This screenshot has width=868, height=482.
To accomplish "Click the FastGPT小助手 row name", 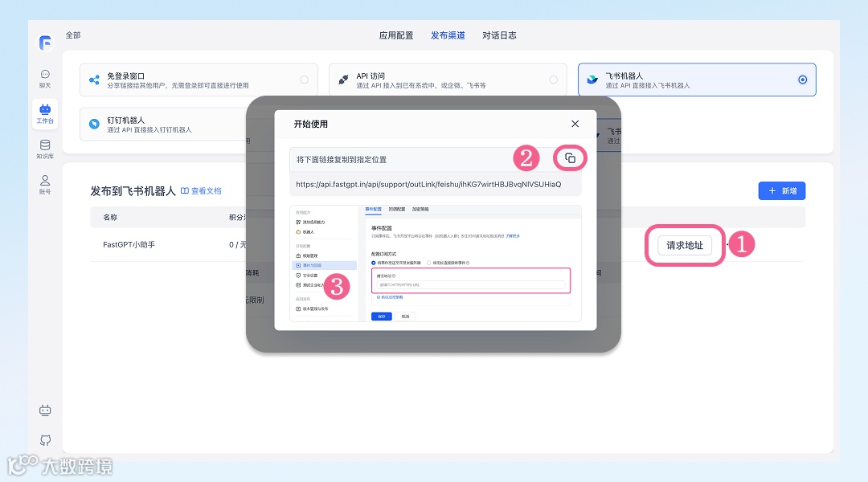I will (x=129, y=244).
